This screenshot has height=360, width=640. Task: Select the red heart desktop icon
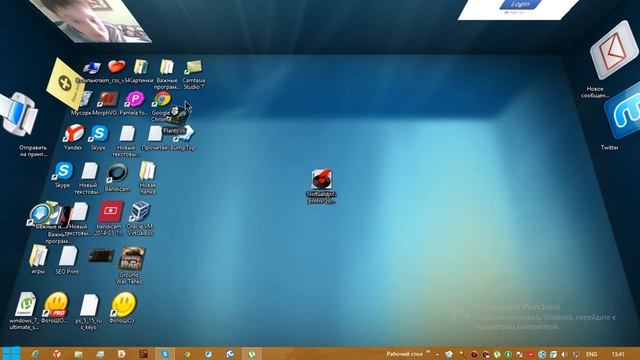(x=116, y=66)
